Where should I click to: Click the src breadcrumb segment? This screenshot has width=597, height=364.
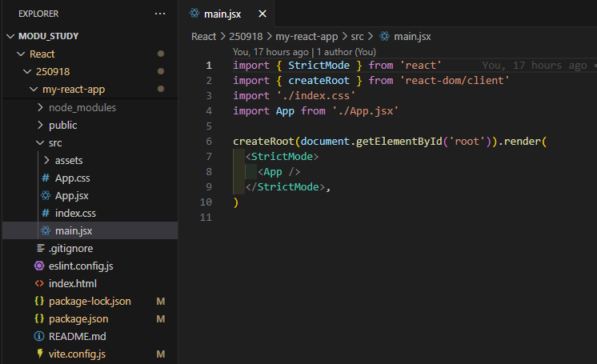point(357,37)
